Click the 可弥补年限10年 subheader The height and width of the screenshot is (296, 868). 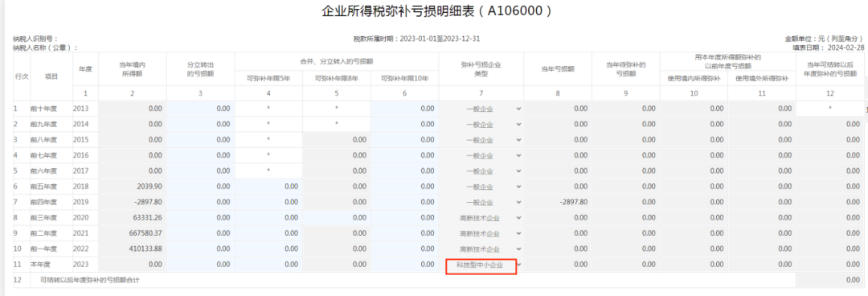tap(404, 78)
